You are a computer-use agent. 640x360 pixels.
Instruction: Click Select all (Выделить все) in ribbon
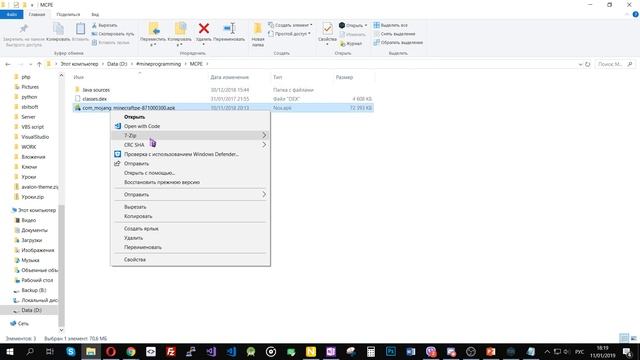point(390,25)
